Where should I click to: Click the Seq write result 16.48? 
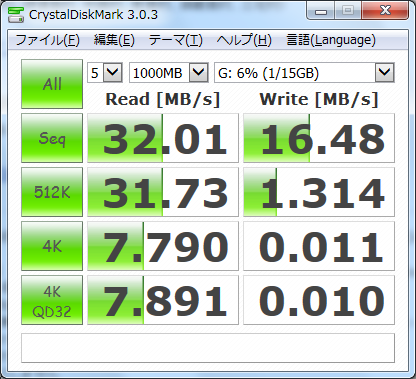[x=319, y=138]
